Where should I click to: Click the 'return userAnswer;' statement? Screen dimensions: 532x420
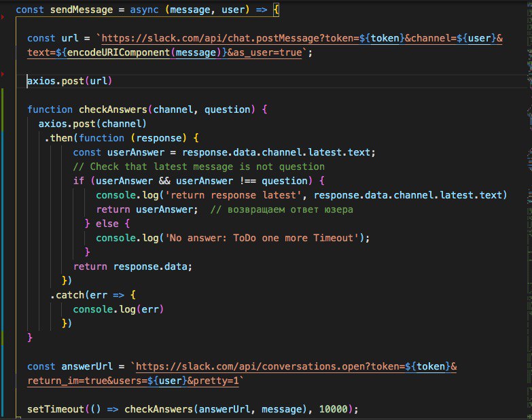click(x=147, y=209)
